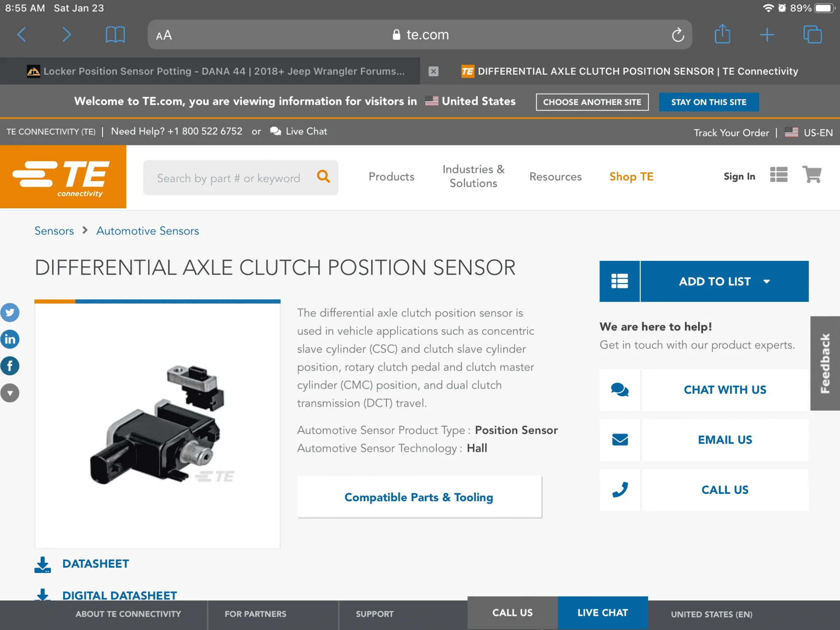Screen dimensions: 840x630
Task: Open Compatible Parts & Tooling
Action: coord(419,497)
